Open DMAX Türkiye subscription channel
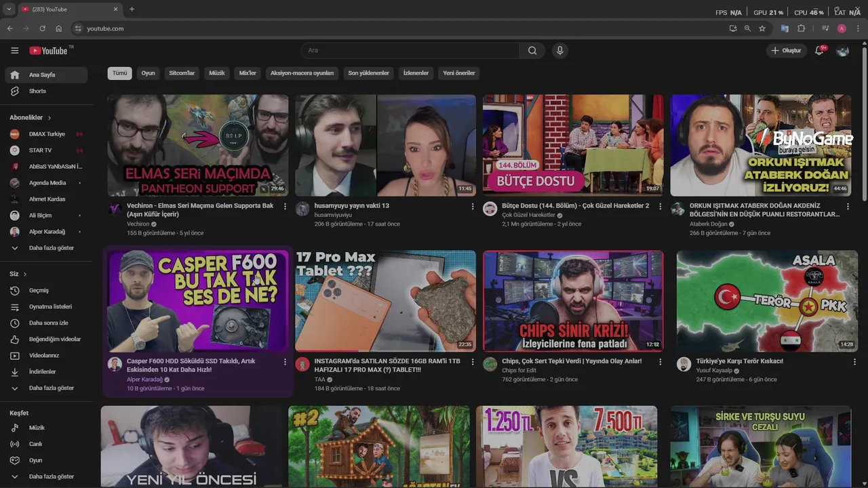 click(x=45, y=134)
